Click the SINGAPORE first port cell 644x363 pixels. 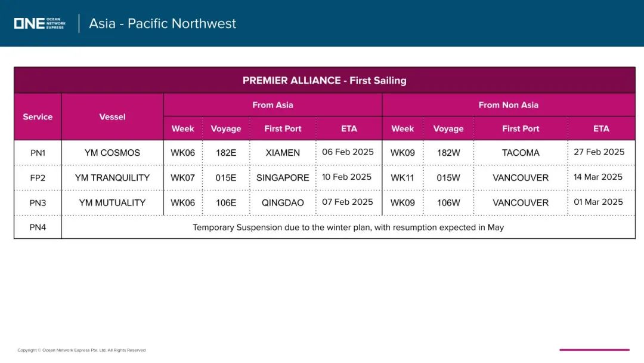tap(283, 178)
